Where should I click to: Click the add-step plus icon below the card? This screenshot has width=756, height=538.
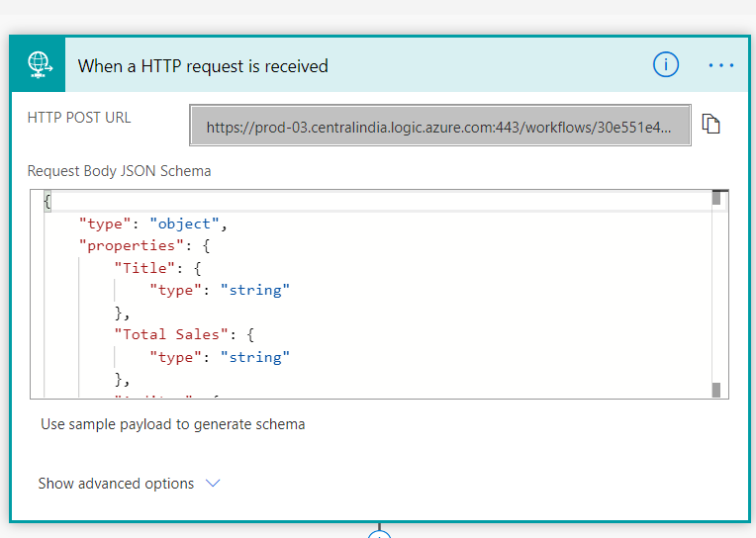click(379, 534)
